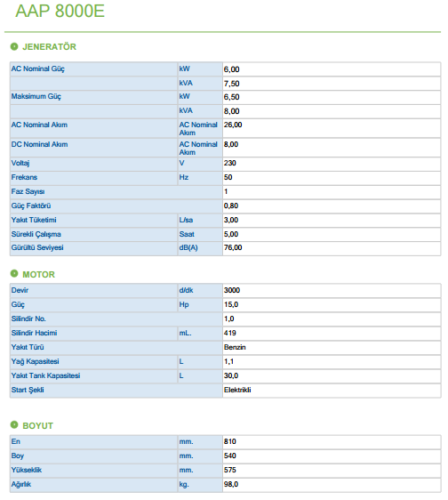Click the Yükseklik value 575

coord(229,470)
